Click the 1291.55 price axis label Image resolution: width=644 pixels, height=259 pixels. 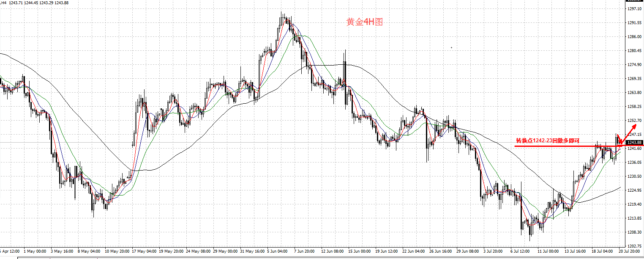(x=635, y=22)
